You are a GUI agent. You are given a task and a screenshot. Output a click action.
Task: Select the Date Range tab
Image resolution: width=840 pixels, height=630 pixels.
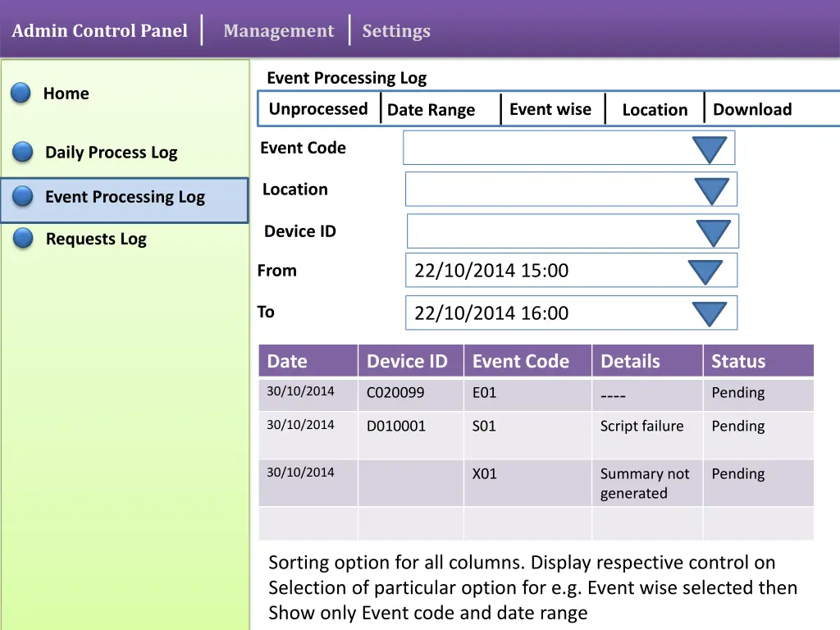click(431, 110)
